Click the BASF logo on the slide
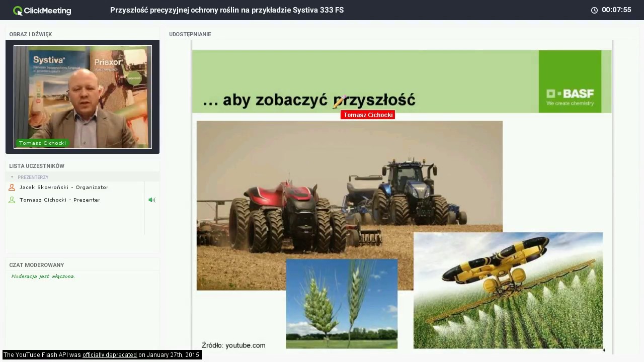This screenshot has height=362, width=644. pyautogui.click(x=570, y=81)
